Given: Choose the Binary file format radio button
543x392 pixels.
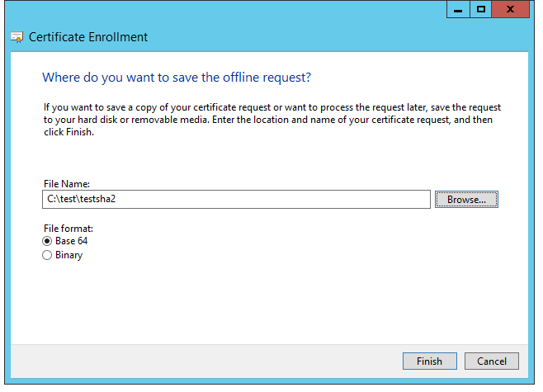Looking at the screenshot, I should coord(47,256).
